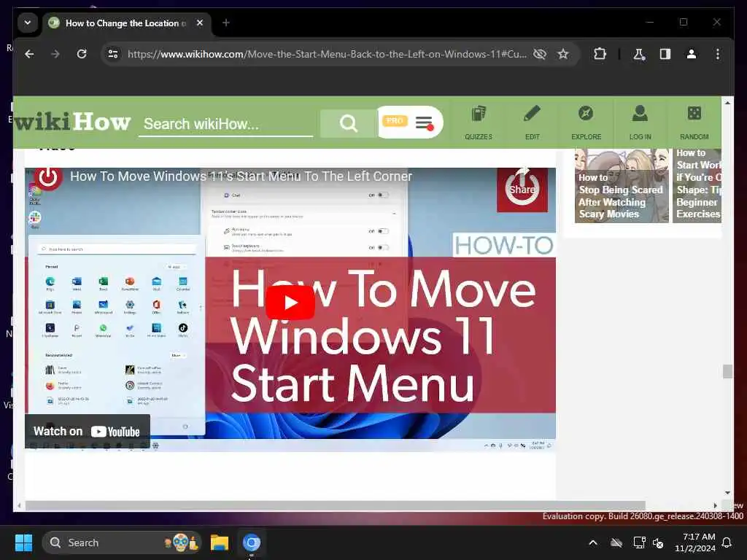Bookmark this page with the star
This screenshot has width=747, height=560.
click(563, 54)
